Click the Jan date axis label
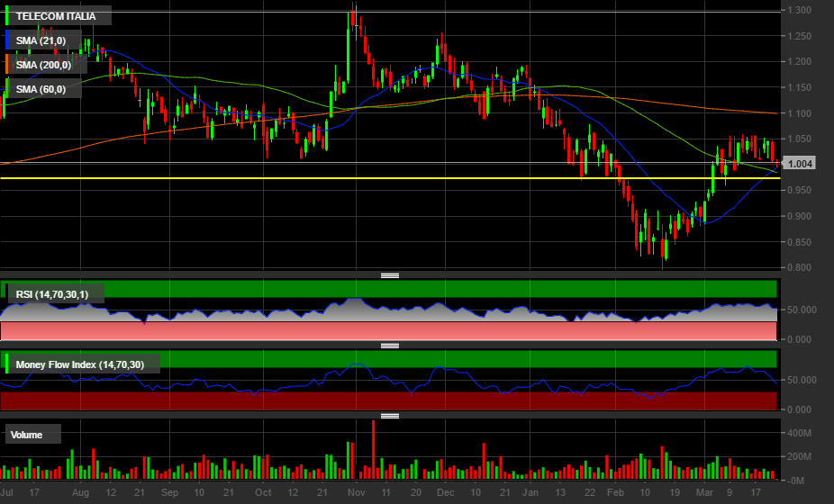Viewport: 834px width, 504px height. tap(530, 492)
